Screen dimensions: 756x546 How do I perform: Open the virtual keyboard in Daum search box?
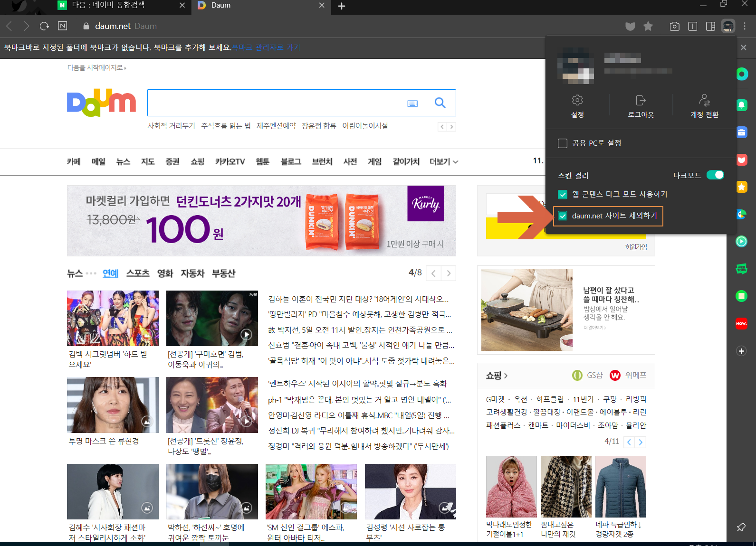coord(412,104)
